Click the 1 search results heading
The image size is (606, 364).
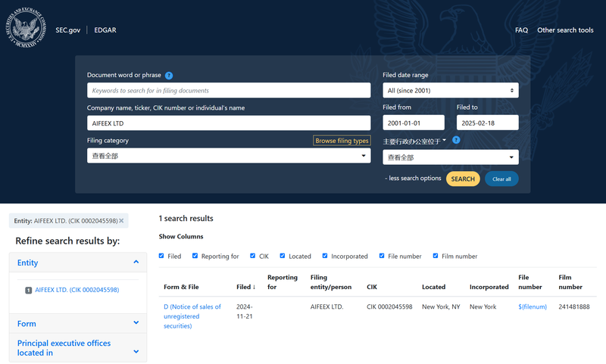tap(186, 219)
